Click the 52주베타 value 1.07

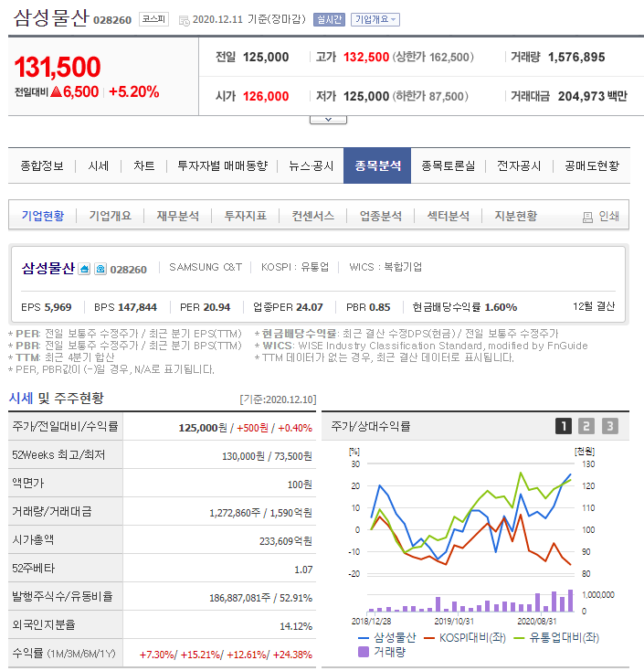(x=303, y=570)
